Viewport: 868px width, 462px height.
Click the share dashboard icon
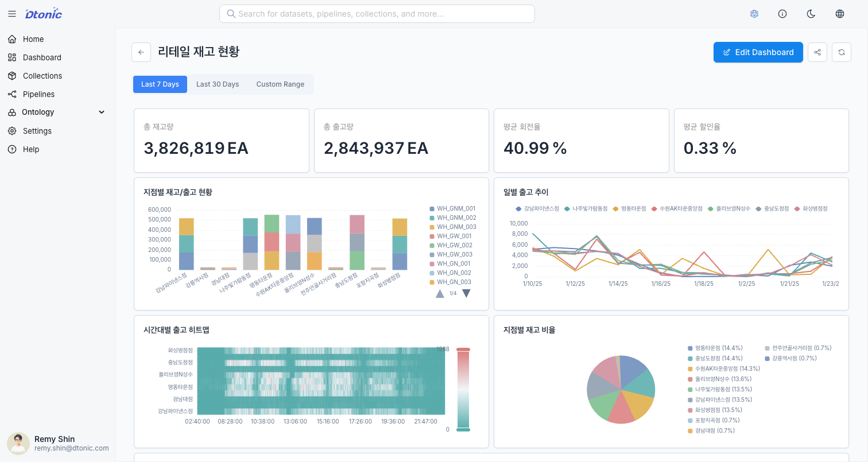(817, 52)
